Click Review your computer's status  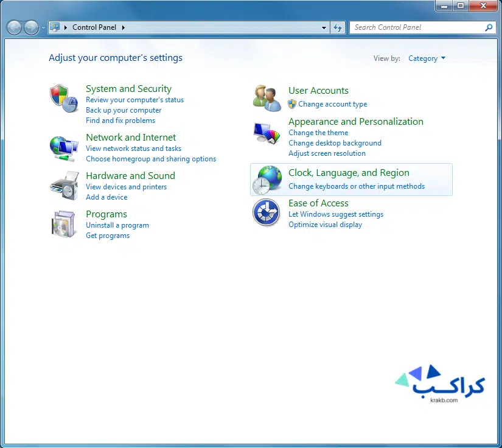(x=135, y=100)
